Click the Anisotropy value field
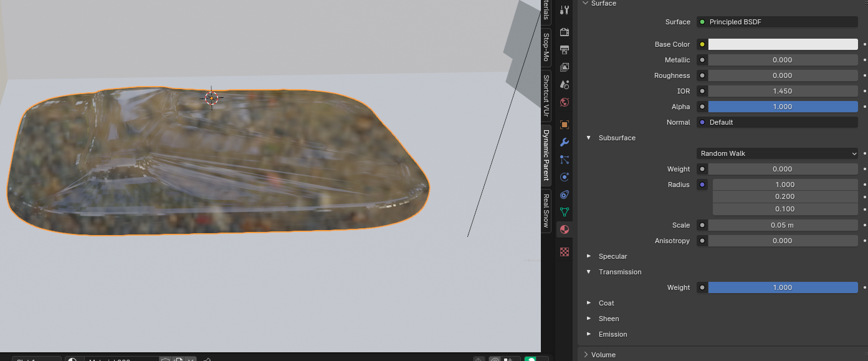 pyautogui.click(x=783, y=241)
